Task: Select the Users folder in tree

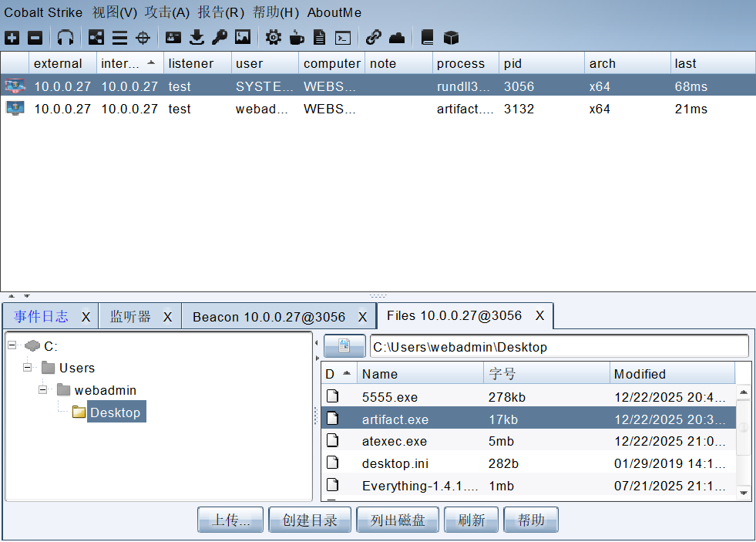Action: pos(76,368)
